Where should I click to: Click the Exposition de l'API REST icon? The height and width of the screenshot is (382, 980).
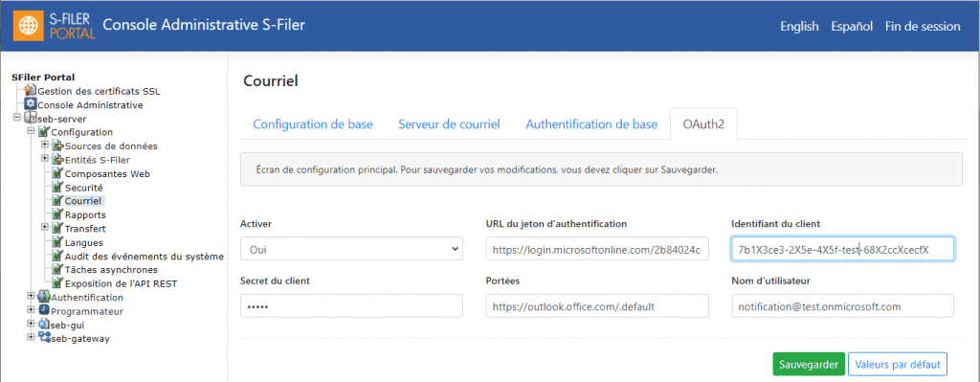point(57,283)
